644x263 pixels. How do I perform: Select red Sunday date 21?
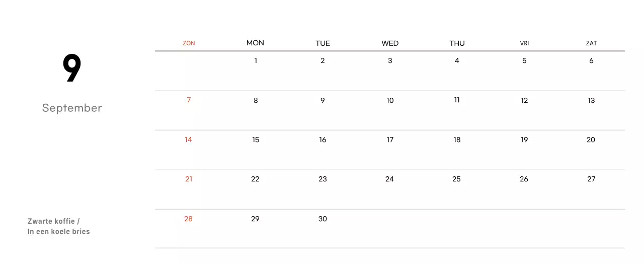(x=189, y=179)
